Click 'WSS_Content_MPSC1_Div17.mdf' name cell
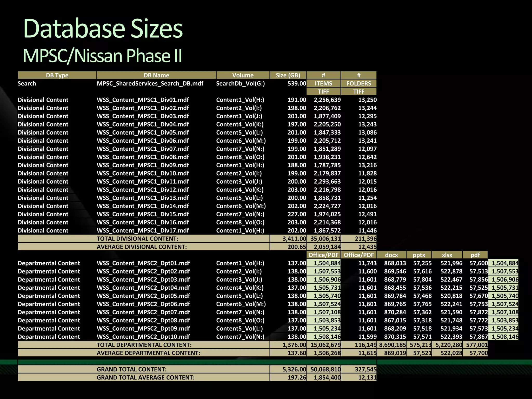 143,230
